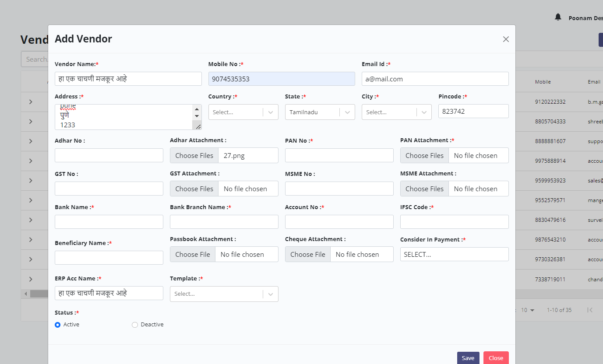Click the Account No input field

point(339,222)
